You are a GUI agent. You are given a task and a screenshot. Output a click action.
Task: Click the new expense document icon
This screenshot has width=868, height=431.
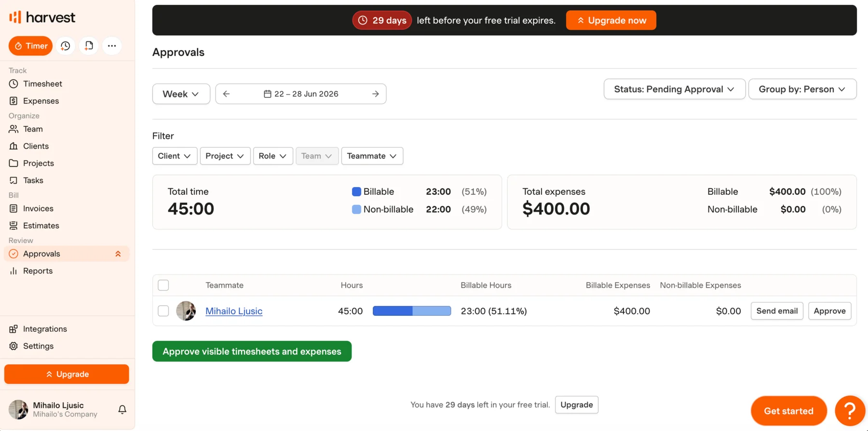89,46
